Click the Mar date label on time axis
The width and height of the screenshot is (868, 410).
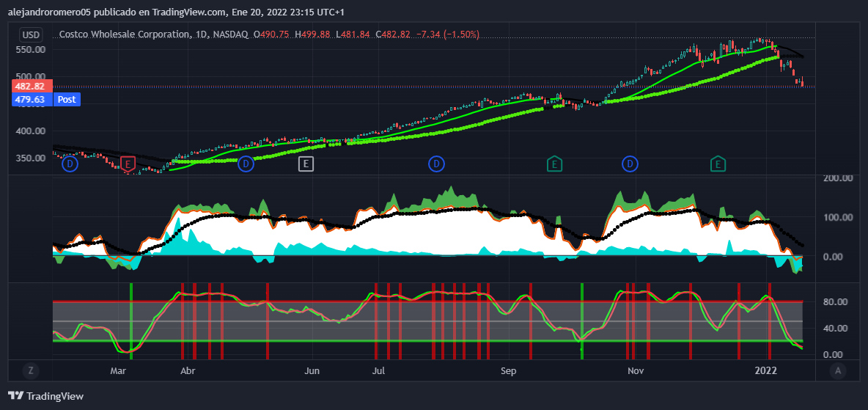(119, 370)
